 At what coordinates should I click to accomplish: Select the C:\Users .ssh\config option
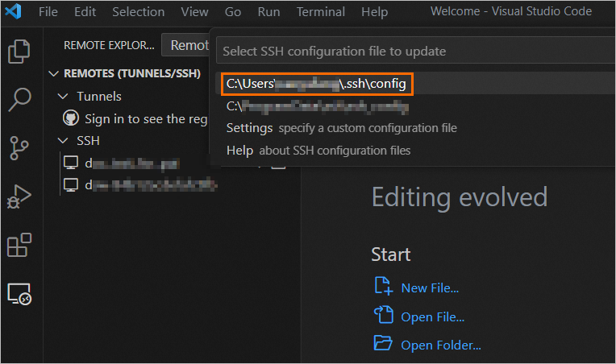317,84
